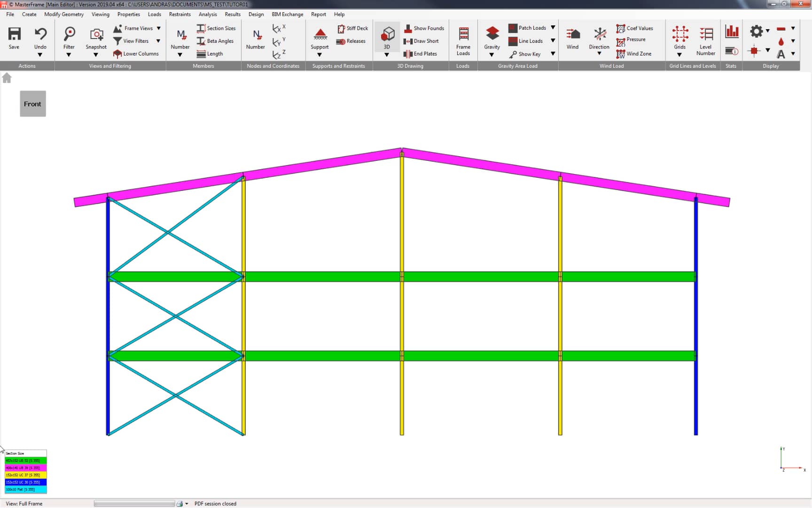
Task: Open the Stiff Deck tool
Action: (x=353, y=28)
